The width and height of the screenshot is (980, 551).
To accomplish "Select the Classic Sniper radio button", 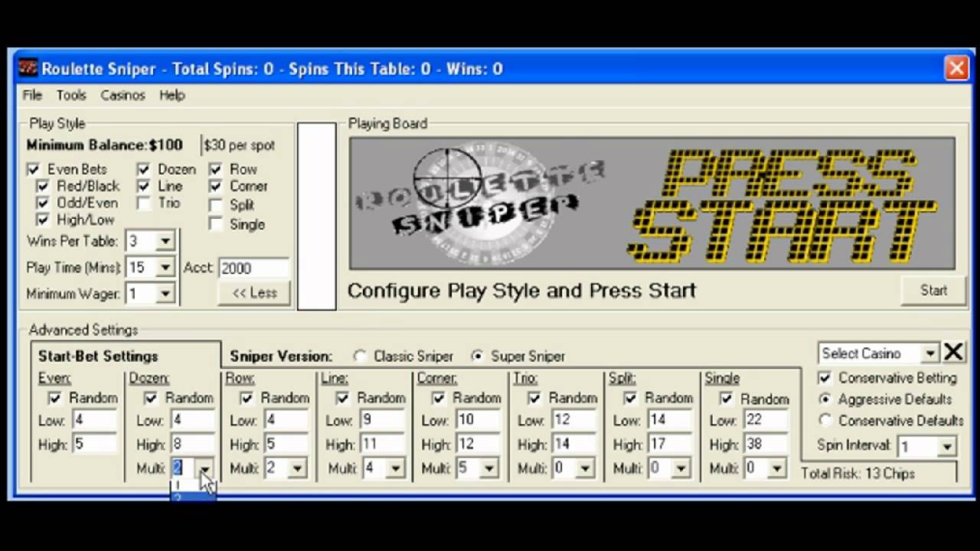I will click(x=360, y=357).
